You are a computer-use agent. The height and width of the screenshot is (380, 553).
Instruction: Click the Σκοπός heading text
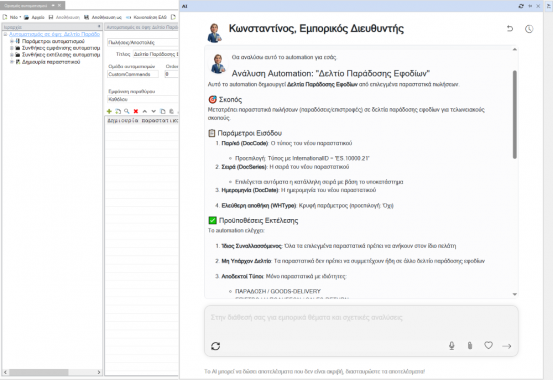230,99
